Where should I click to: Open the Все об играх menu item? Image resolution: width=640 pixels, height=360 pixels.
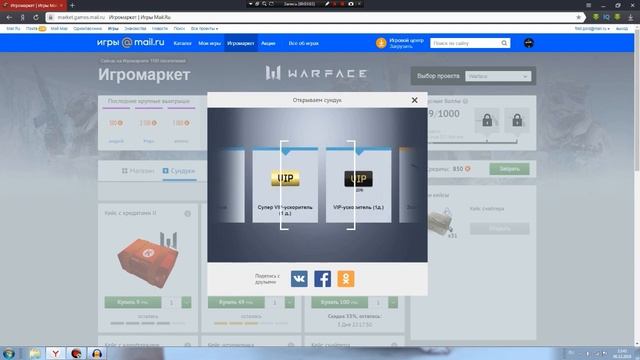304,43
